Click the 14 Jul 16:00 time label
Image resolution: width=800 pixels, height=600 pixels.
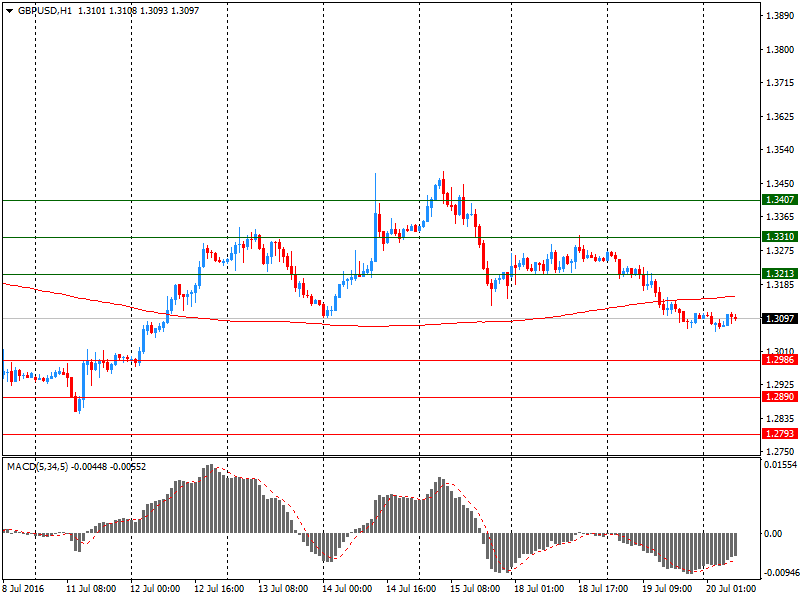(x=411, y=589)
